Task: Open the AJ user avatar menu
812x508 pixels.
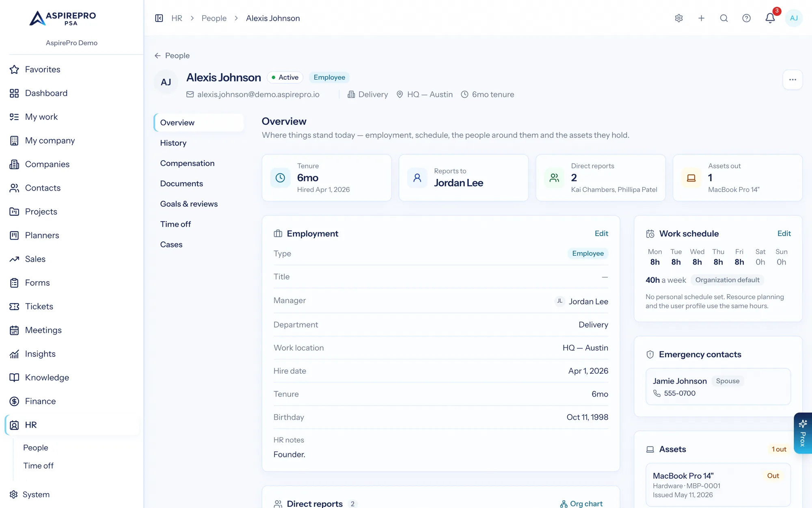Action: (x=794, y=18)
